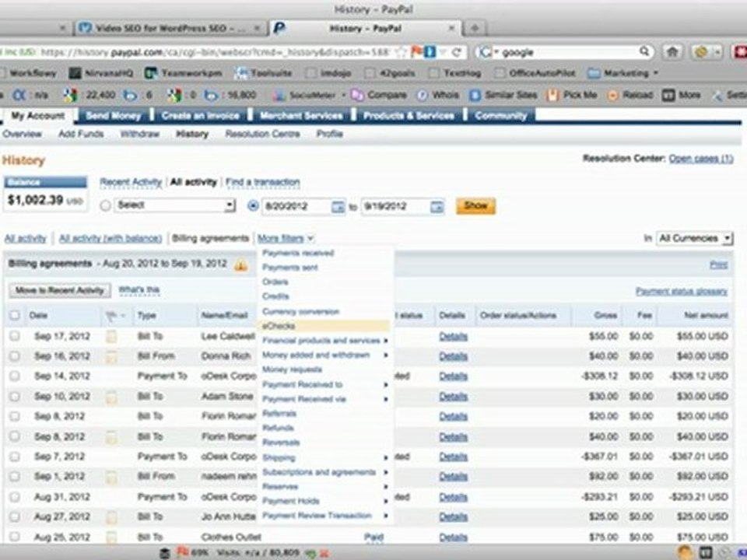Select the radio button beside the Select dropdown

click(x=105, y=205)
